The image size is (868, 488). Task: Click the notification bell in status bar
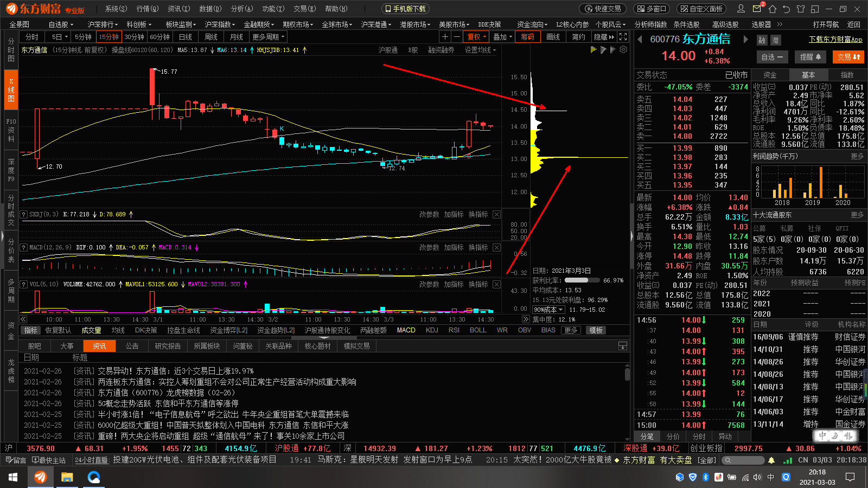coord(771,460)
